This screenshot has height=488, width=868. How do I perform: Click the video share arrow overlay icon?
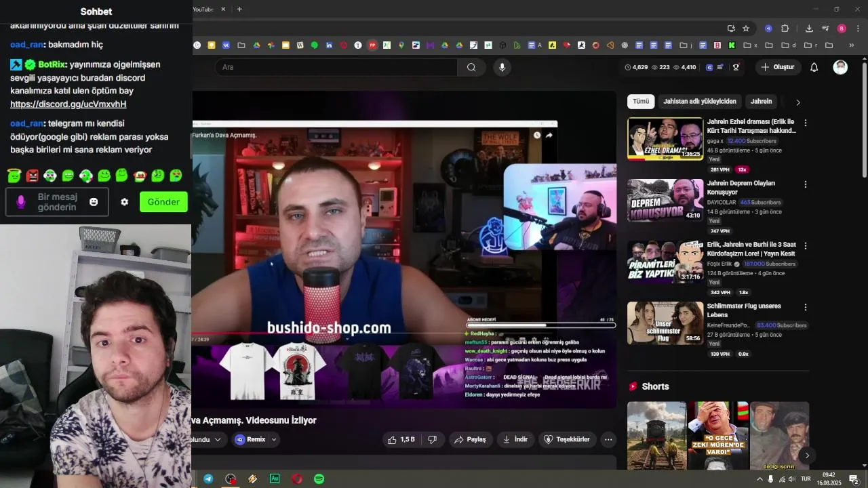[549, 135]
